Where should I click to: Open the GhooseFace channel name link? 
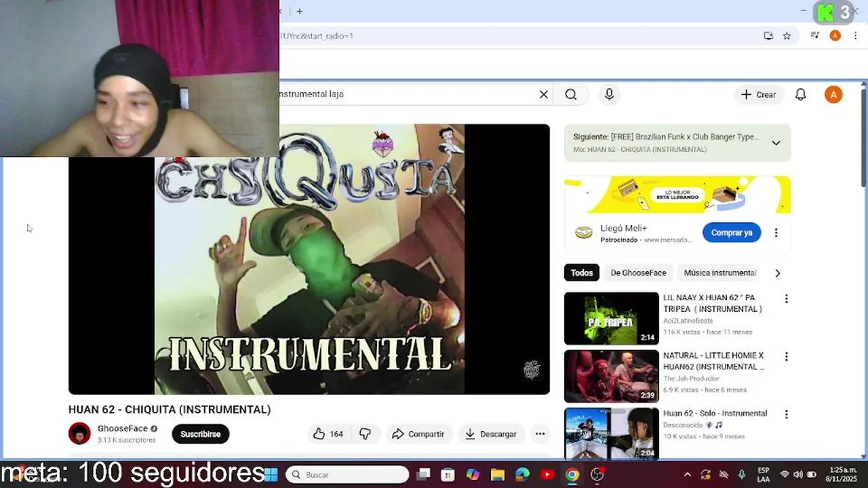(x=123, y=428)
